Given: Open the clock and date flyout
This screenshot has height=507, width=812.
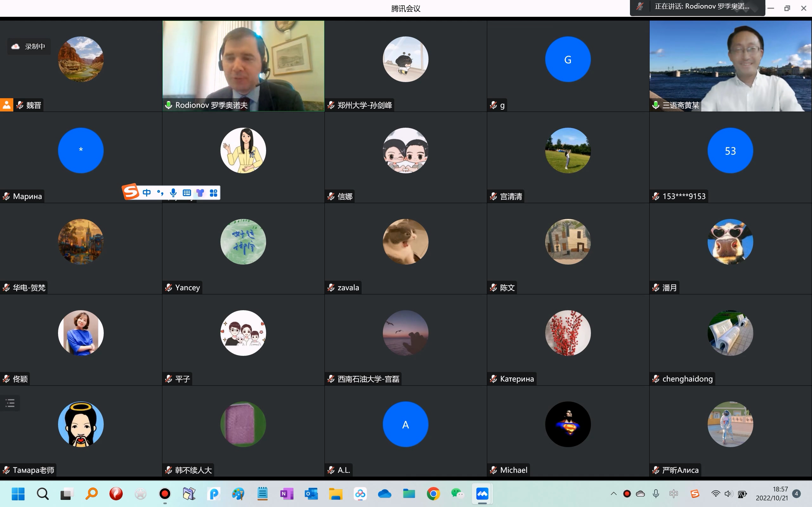Looking at the screenshot, I should coord(772,494).
